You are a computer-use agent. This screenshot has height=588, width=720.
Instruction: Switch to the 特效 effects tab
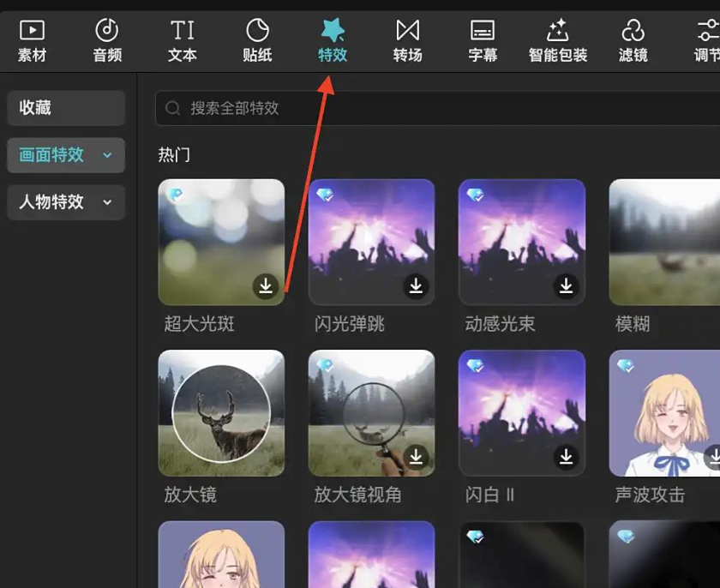(332, 39)
